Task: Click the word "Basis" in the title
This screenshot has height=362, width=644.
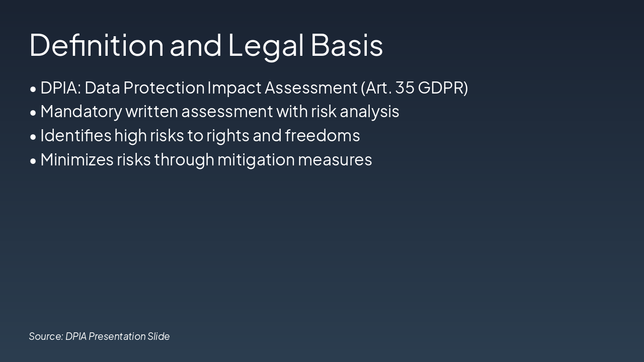Action: click(x=347, y=45)
